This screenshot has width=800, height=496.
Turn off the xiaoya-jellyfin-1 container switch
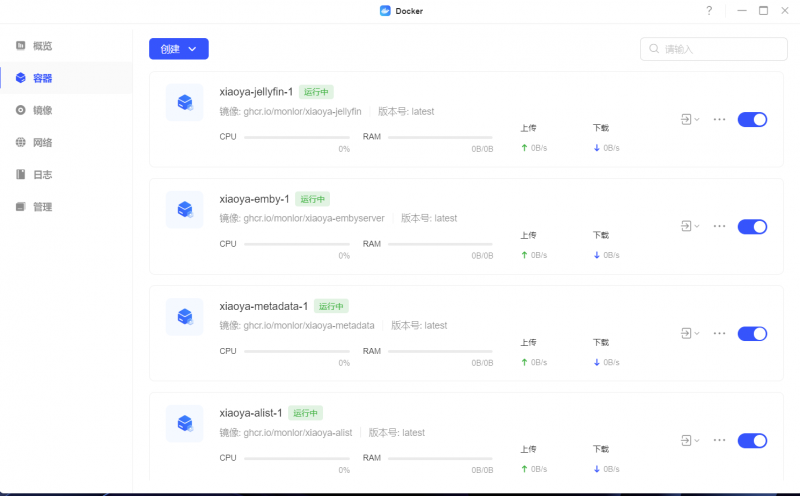pyautogui.click(x=752, y=119)
